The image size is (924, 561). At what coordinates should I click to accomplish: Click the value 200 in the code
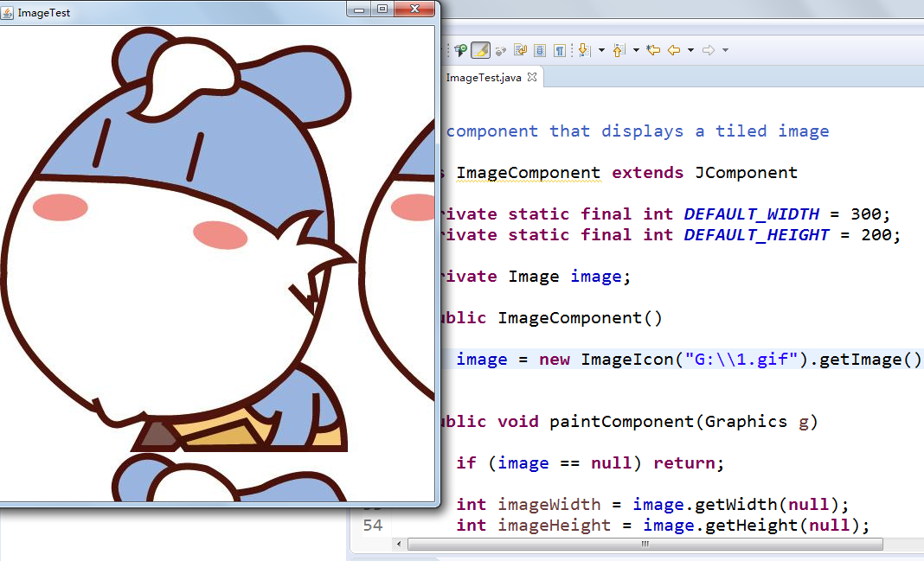(876, 235)
